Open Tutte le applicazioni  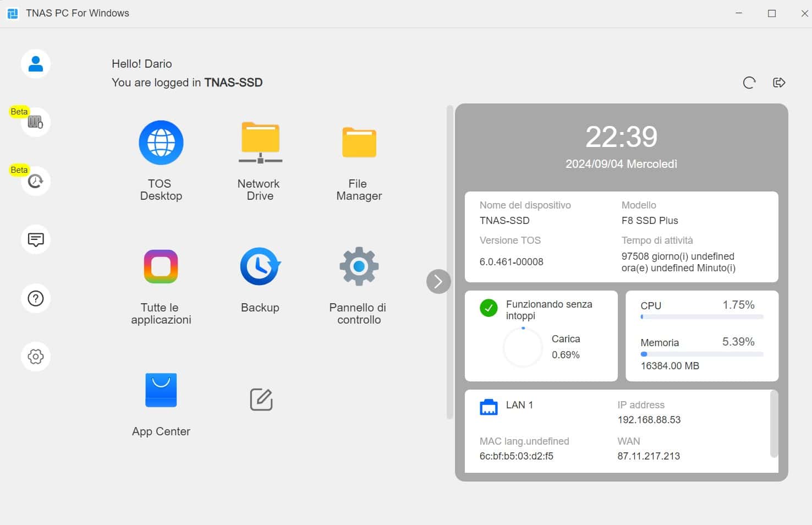pos(161,266)
